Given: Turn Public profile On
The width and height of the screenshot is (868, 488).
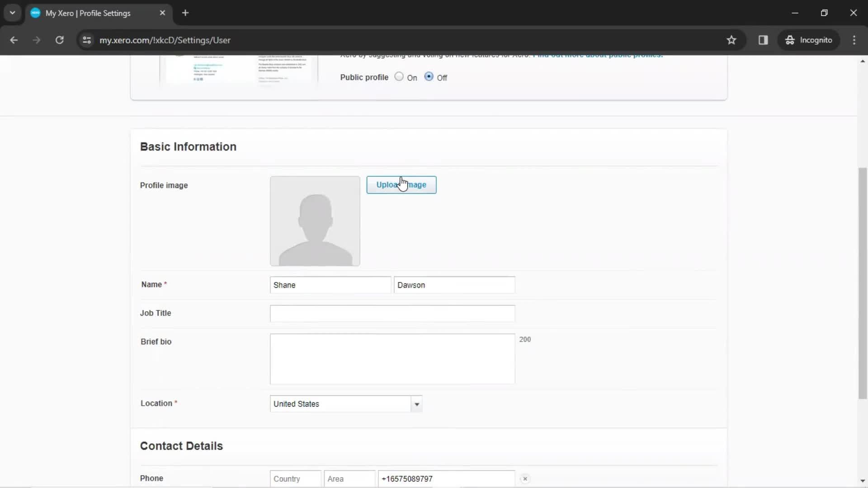Looking at the screenshot, I should click(x=399, y=76).
